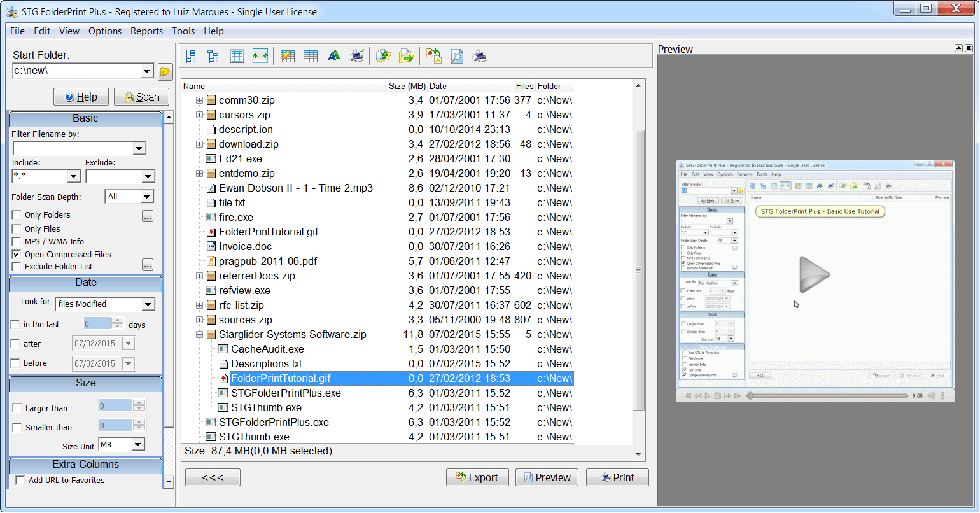
Task: Open the File menu
Action: coord(17,31)
